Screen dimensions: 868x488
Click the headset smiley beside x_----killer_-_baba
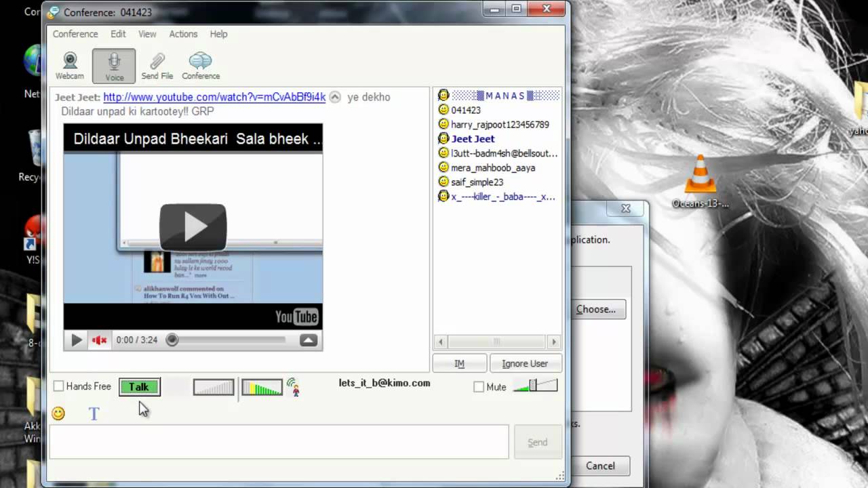click(x=443, y=197)
